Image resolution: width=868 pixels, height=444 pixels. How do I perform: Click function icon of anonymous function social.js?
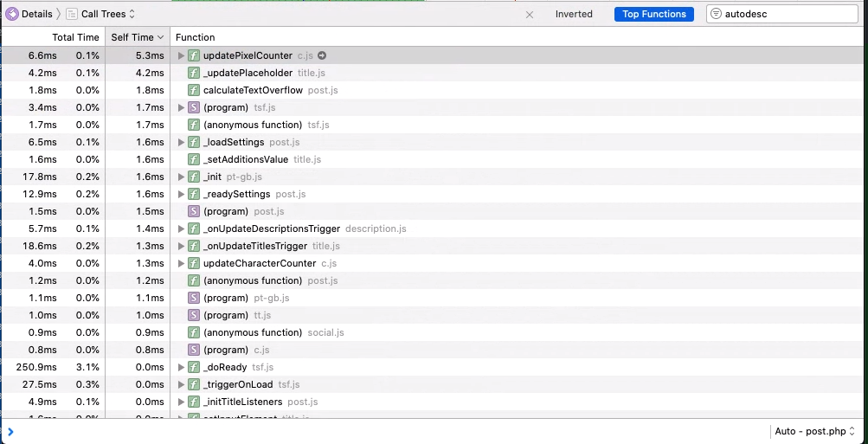point(193,332)
